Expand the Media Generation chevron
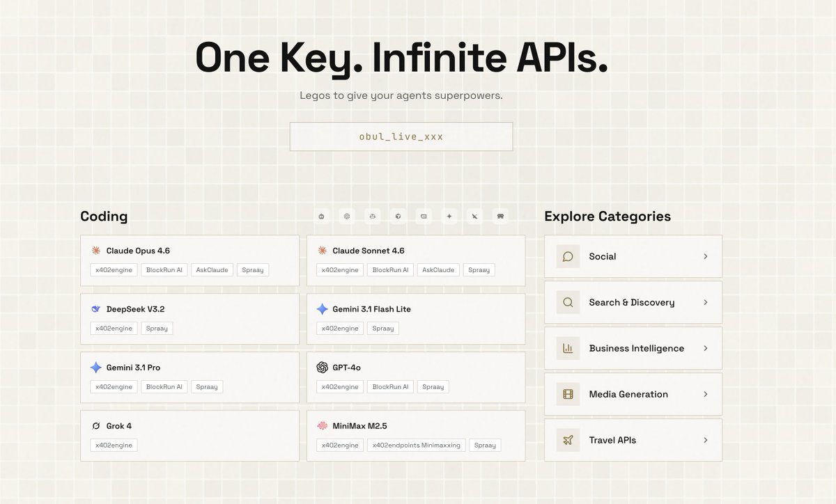Viewport: 836px width, 504px height. point(705,394)
